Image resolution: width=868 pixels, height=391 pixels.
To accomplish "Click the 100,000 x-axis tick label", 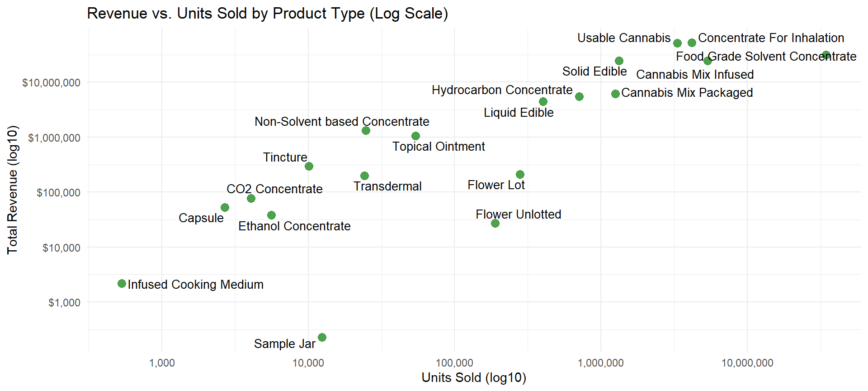I will tap(454, 362).
